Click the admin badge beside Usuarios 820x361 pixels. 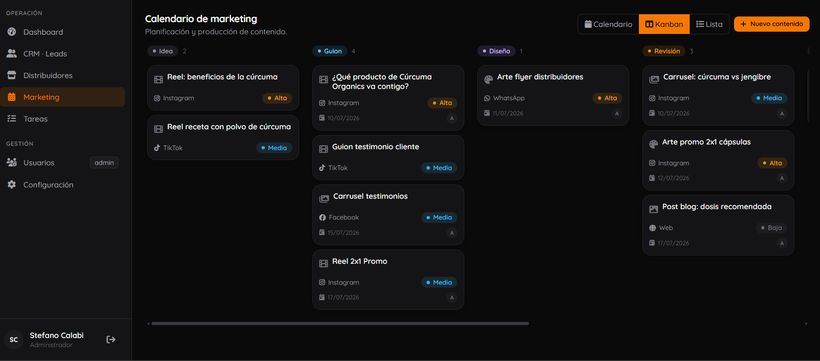coord(104,163)
